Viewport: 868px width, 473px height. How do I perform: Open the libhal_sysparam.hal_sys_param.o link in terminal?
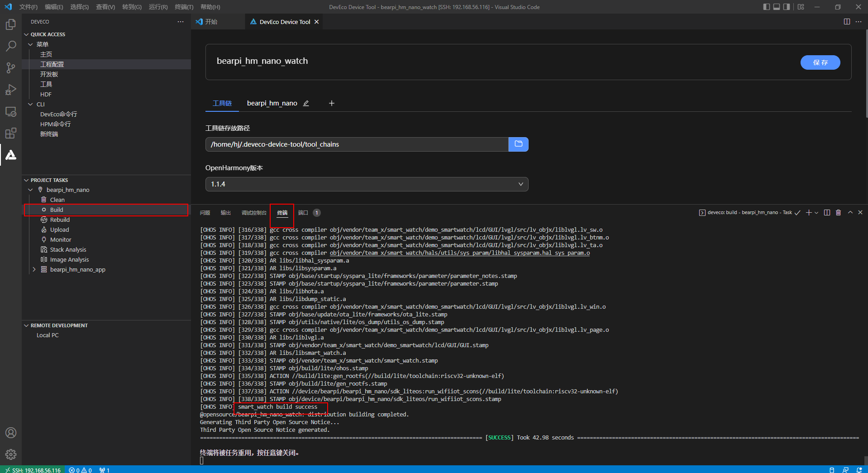click(459, 253)
